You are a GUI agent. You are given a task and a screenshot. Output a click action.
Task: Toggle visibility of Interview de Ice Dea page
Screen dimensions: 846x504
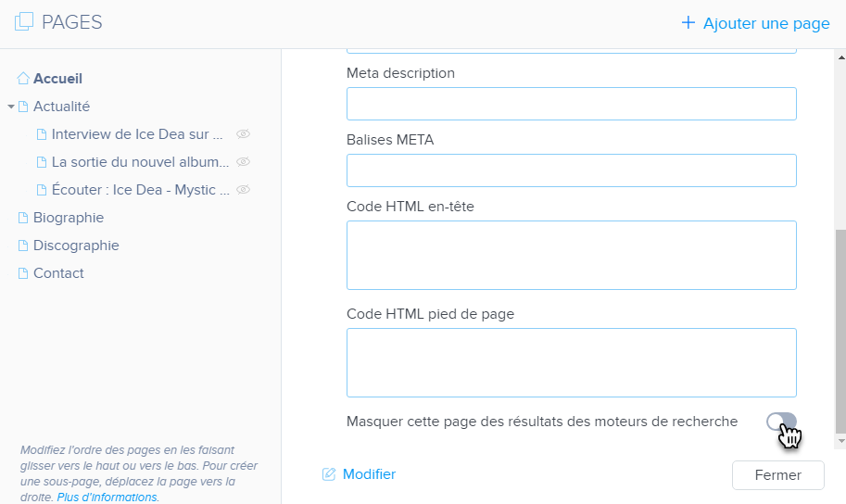[x=243, y=134]
